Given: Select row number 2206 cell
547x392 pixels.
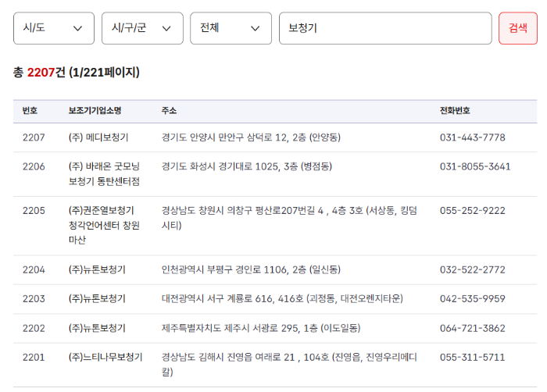Looking at the screenshot, I should (34, 166).
